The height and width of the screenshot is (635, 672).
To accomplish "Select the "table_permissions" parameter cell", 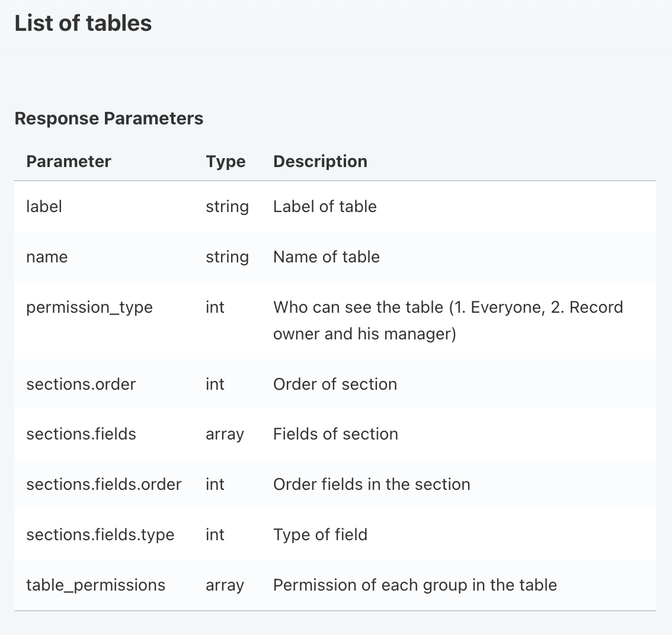I will [x=95, y=585].
